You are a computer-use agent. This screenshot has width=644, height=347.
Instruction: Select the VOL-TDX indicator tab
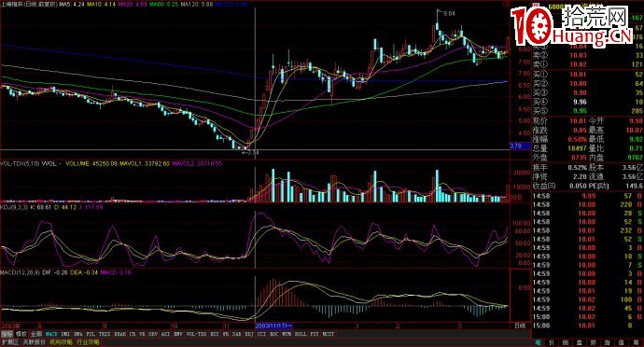click(x=196, y=334)
